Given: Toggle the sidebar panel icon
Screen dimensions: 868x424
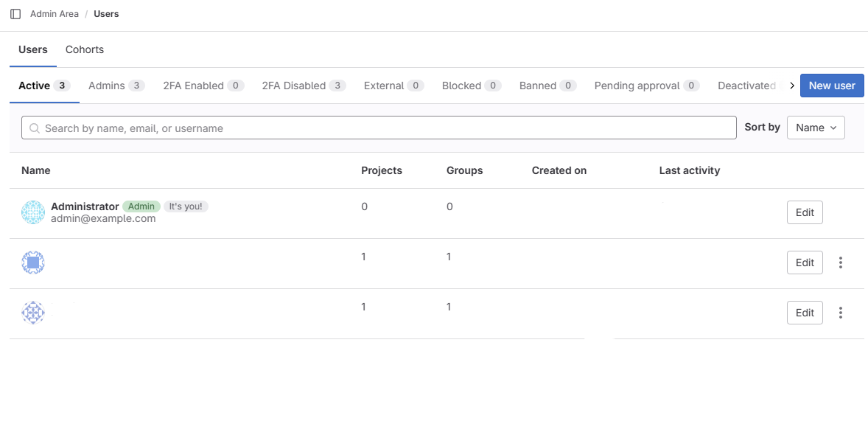Looking at the screenshot, I should point(15,14).
